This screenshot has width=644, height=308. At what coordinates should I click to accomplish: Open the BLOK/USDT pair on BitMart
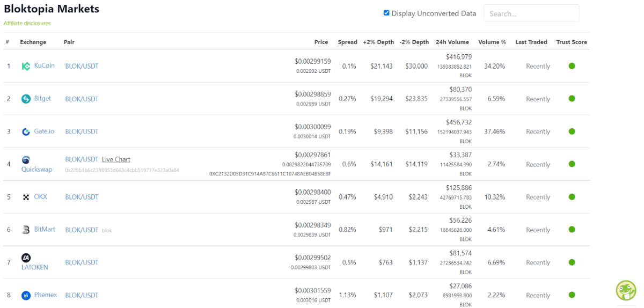point(82,230)
